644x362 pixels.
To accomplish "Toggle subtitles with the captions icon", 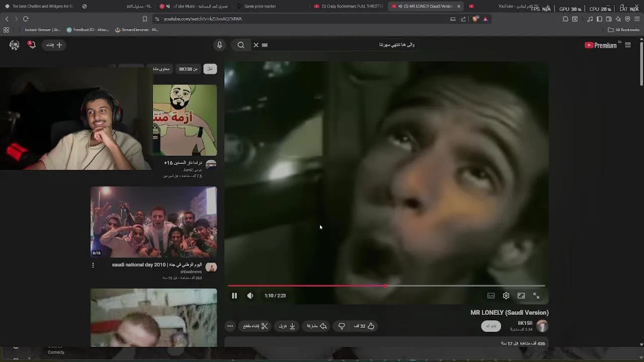I will pos(491,296).
